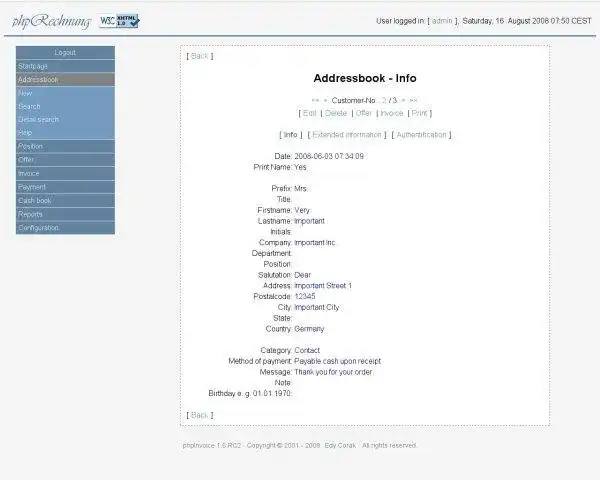Click the company value Important Inc.

pyautogui.click(x=315, y=243)
